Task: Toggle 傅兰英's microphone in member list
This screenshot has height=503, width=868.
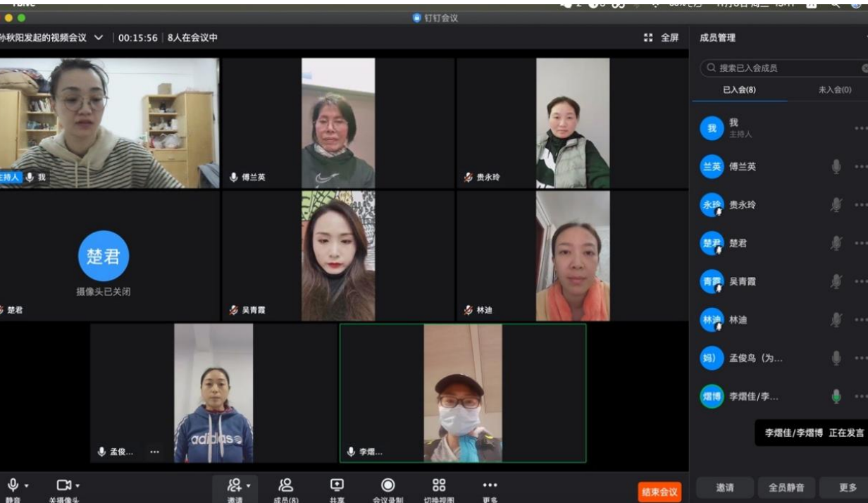Action: pyautogui.click(x=836, y=167)
